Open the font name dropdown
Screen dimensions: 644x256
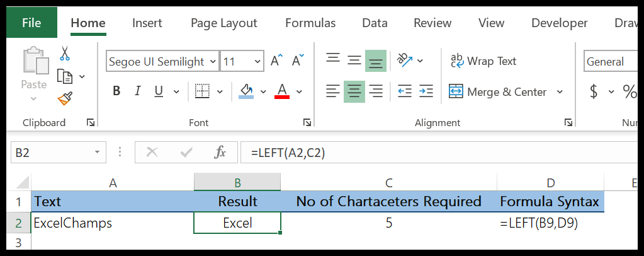click(213, 61)
